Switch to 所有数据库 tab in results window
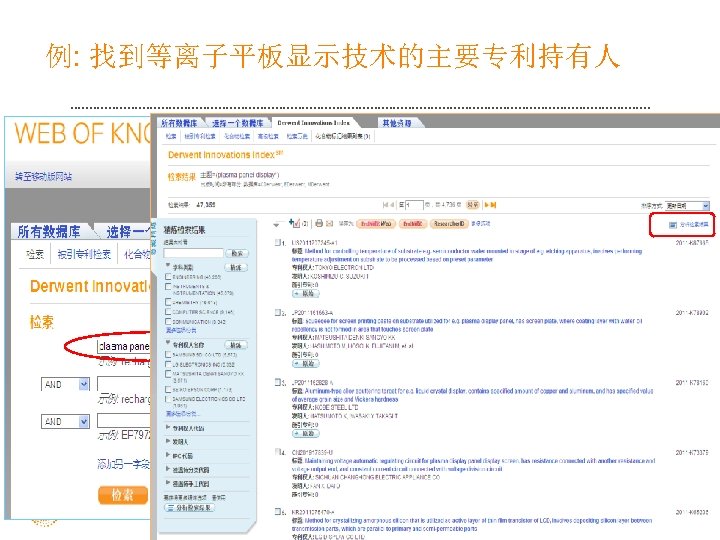The height and width of the screenshot is (540, 720). point(179,123)
